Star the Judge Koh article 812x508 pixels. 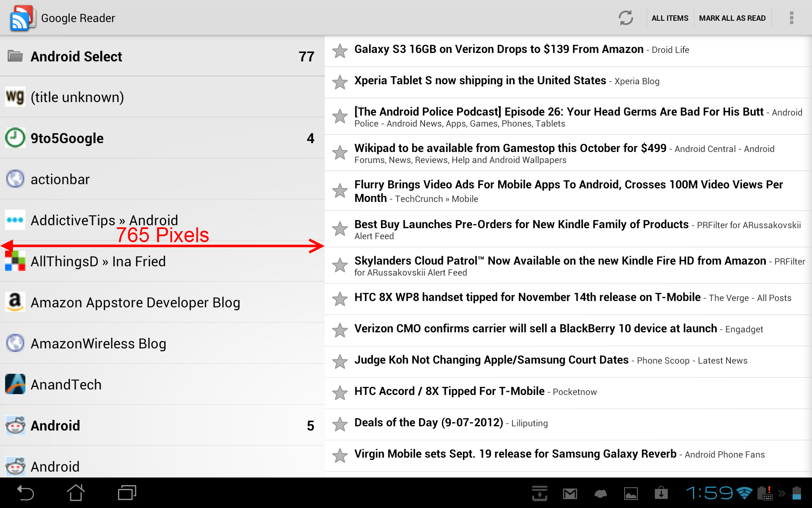340,362
